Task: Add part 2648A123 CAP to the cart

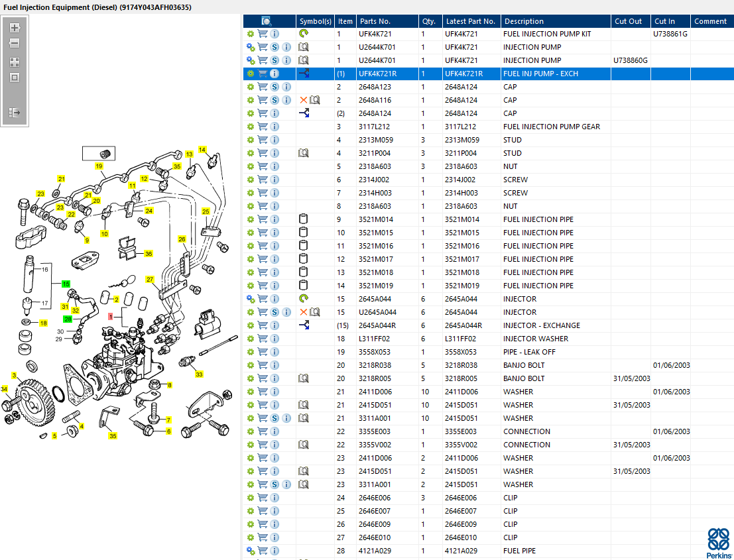Action: (x=263, y=87)
